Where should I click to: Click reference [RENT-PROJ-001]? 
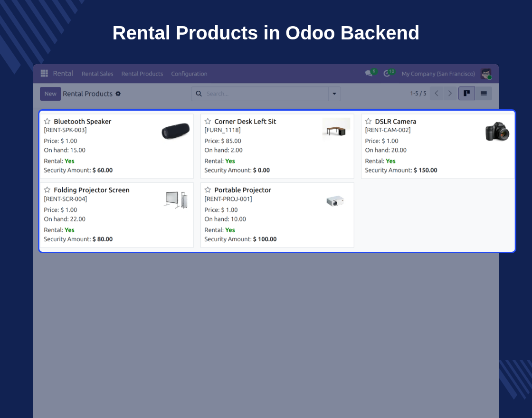(x=228, y=199)
